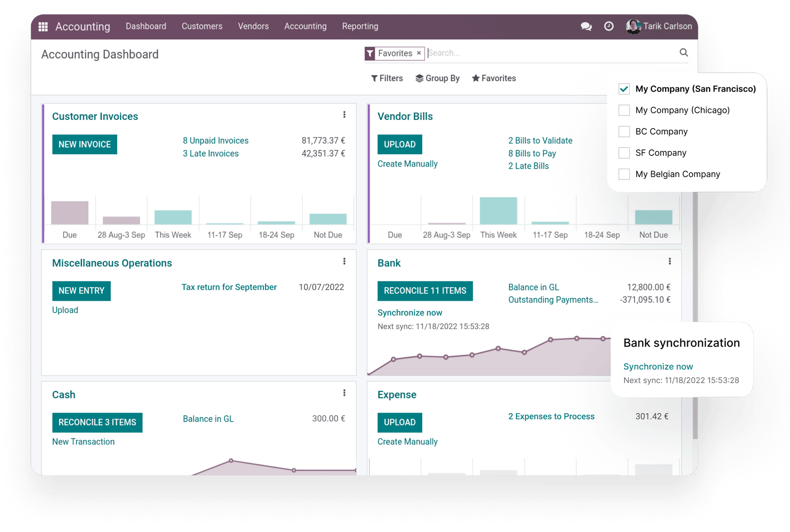
Task: Click the Accounting app title
Action: click(82, 27)
